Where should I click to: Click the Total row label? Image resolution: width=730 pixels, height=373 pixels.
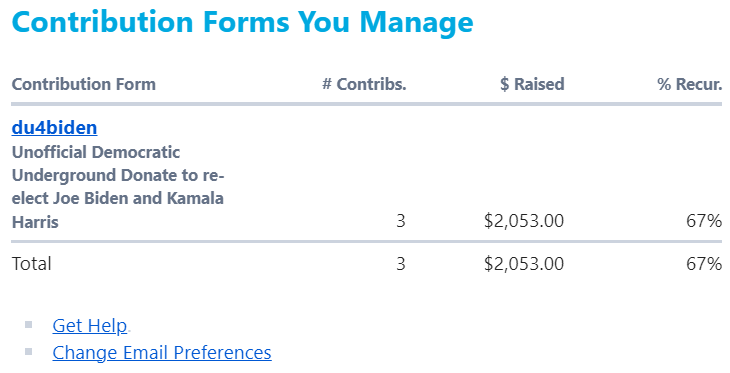pyautogui.click(x=31, y=264)
